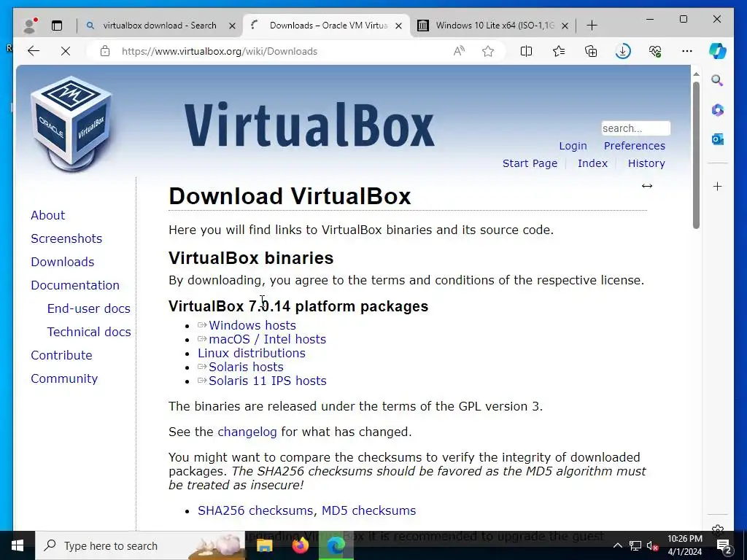
Task: Open the Index link
Action: [592, 163]
